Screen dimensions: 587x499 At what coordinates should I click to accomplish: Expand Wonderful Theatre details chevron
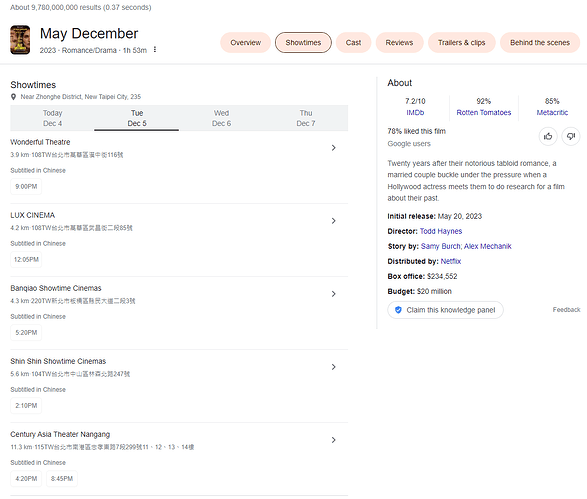click(x=334, y=148)
